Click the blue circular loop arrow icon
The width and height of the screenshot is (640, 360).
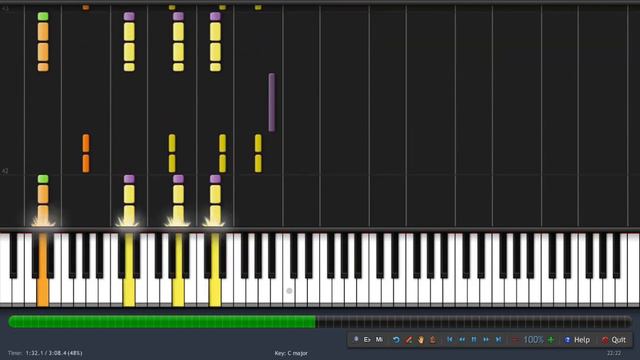(x=396, y=340)
